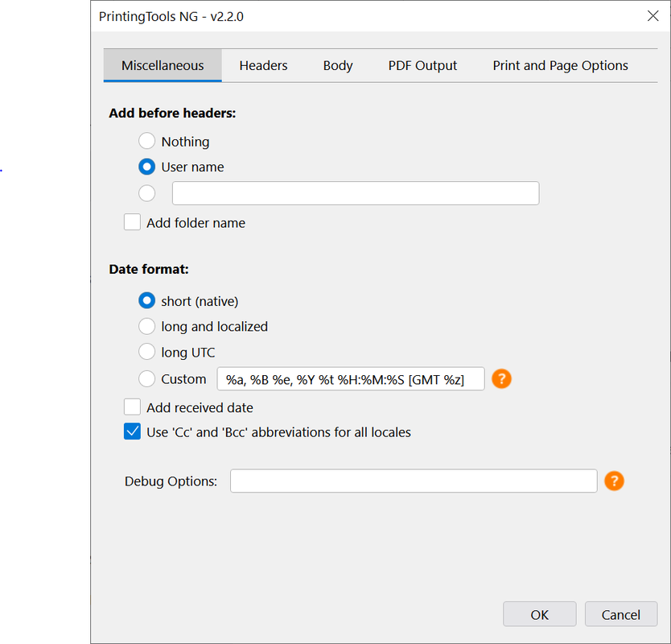
Task: Choose long UTC date format
Action: [146, 352]
